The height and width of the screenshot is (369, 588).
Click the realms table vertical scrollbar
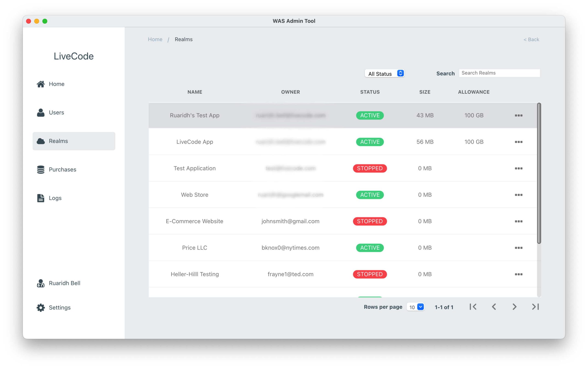(x=539, y=173)
